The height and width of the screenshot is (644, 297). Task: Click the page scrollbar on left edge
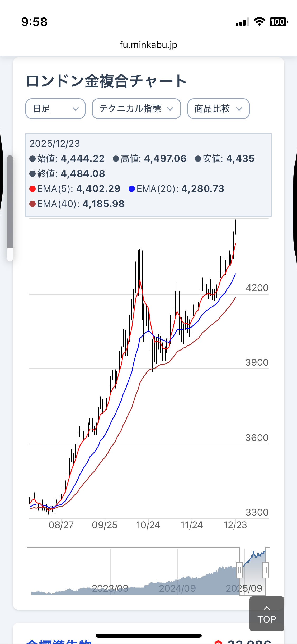coord(10,202)
